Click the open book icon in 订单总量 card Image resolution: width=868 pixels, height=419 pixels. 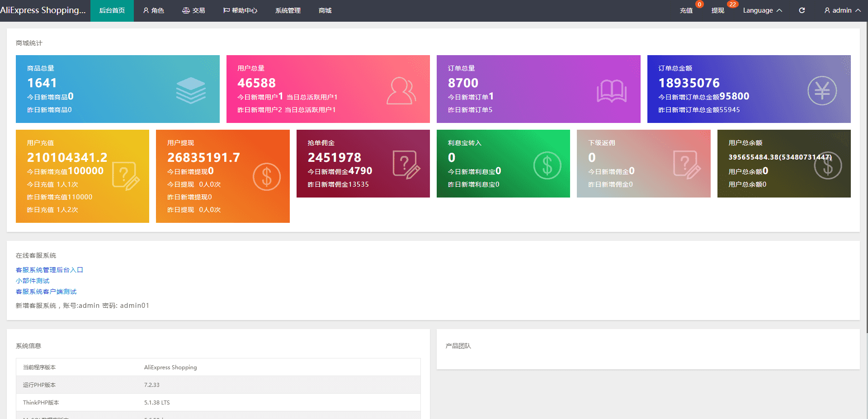point(611,91)
